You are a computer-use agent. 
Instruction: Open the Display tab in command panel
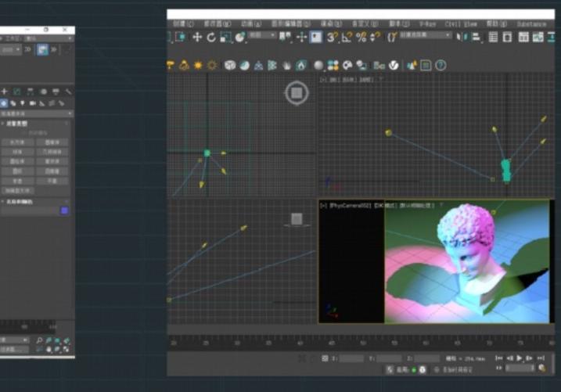[x=56, y=92]
